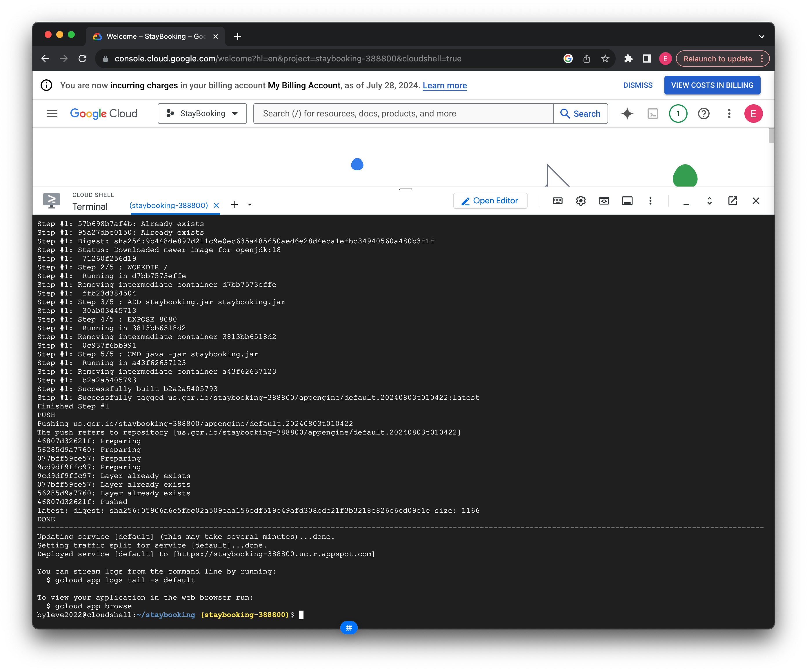
Task: Open Cloud Shell in new window
Action: pos(733,201)
